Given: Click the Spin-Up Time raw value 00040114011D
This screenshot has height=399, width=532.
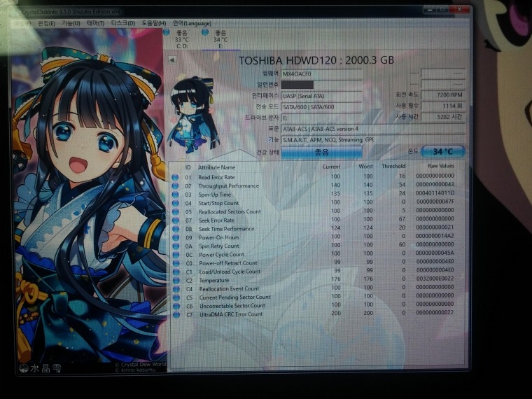Looking at the screenshot, I should tap(435, 193).
